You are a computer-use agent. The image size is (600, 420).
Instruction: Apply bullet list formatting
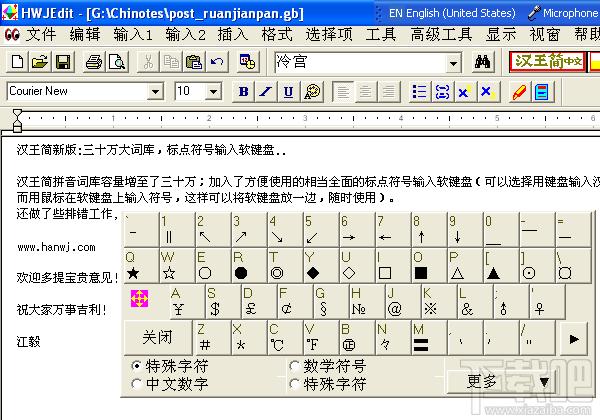tap(419, 92)
